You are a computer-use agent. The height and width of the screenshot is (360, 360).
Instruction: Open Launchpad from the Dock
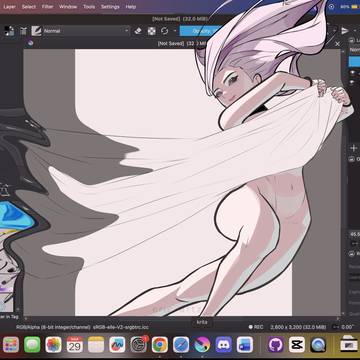[11, 345]
